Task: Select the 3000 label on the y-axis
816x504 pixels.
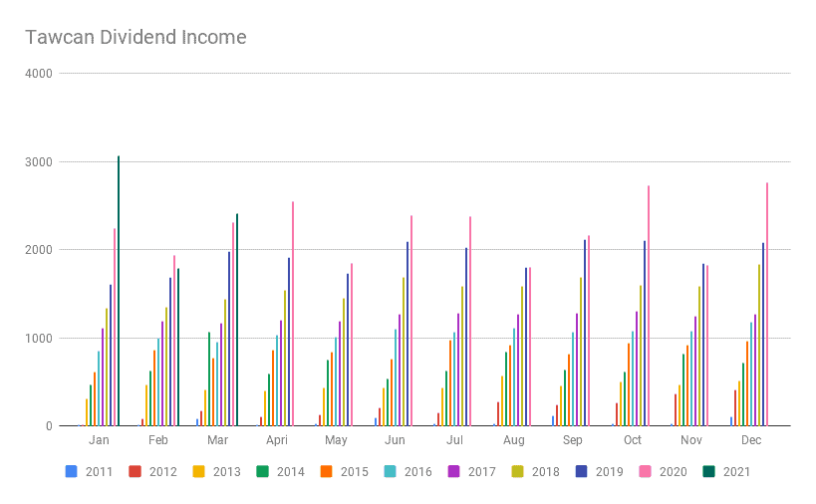Action: click(x=39, y=161)
